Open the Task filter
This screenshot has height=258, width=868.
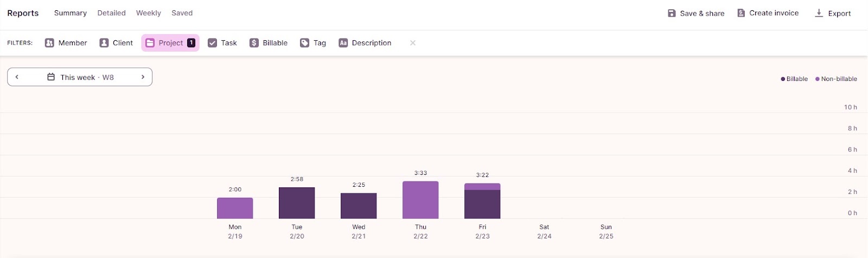[x=222, y=43]
